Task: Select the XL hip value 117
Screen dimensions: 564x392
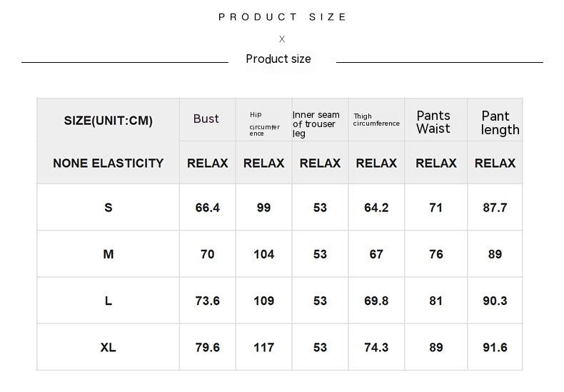Action: (x=263, y=348)
